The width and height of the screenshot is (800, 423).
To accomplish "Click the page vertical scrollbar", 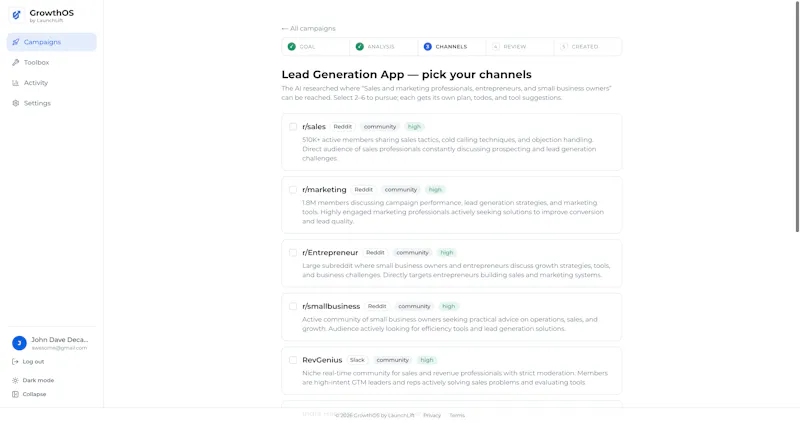I will pyautogui.click(x=797, y=116).
